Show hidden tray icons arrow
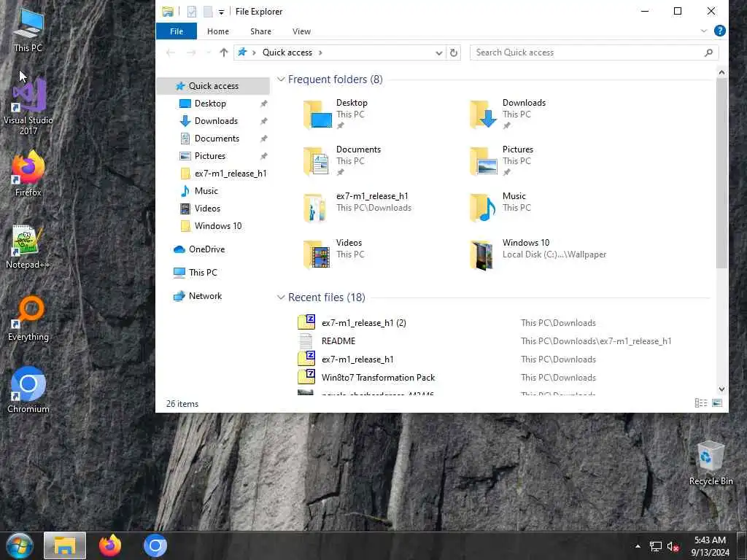This screenshot has width=747, height=560. (638, 546)
